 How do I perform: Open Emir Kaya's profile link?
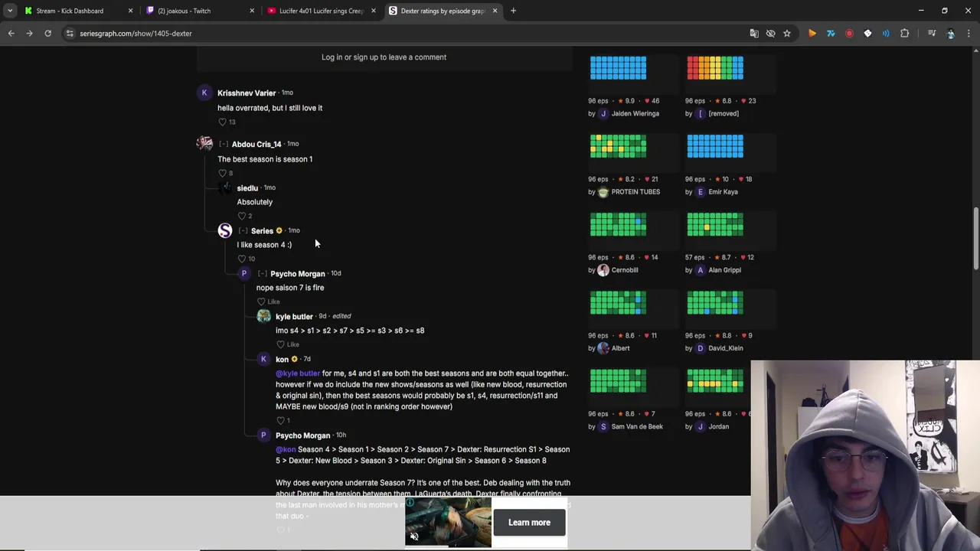[723, 192]
